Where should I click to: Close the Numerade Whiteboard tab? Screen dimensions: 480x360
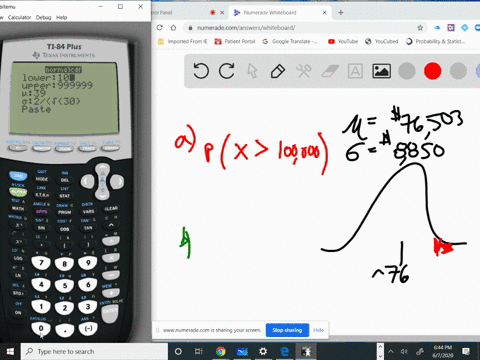(324, 13)
